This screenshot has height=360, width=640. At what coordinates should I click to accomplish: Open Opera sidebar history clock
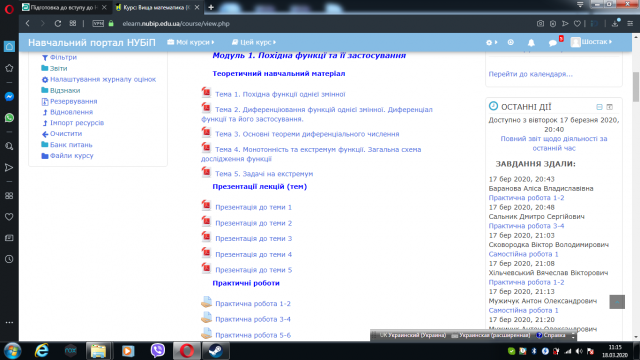(9, 259)
